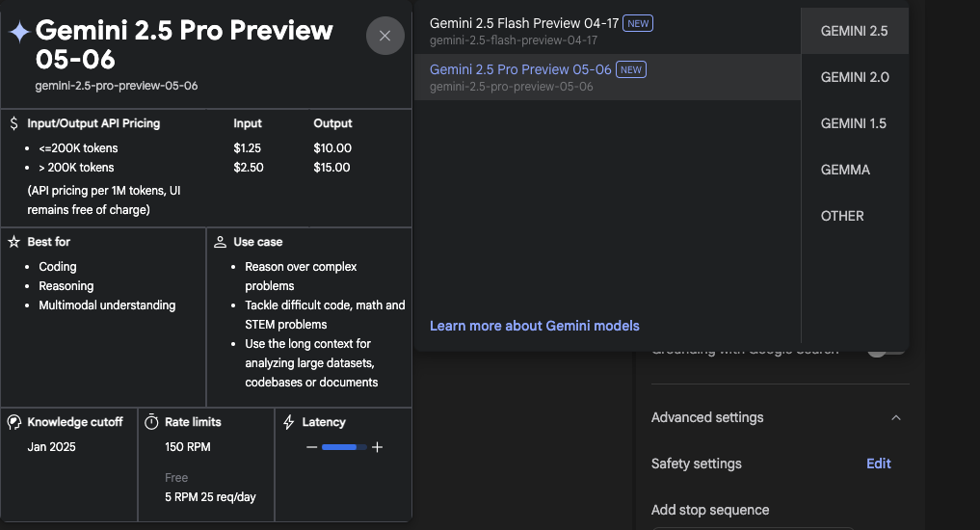Switch to the GEMINI 1.5 category tab
The image size is (980, 530).
click(855, 123)
